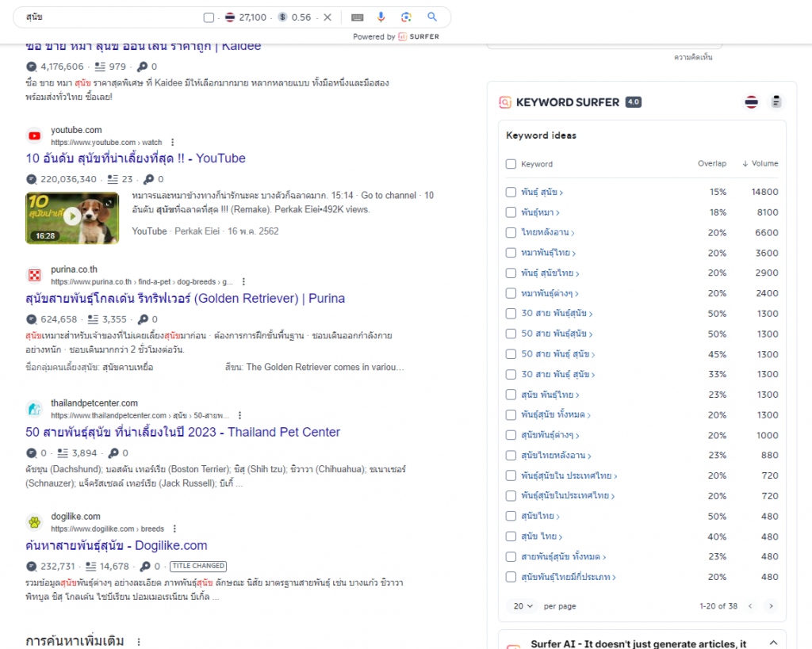Click the word count icon beside 3,355
812x649 pixels.
pyautogui.click(x=93, y=319)
